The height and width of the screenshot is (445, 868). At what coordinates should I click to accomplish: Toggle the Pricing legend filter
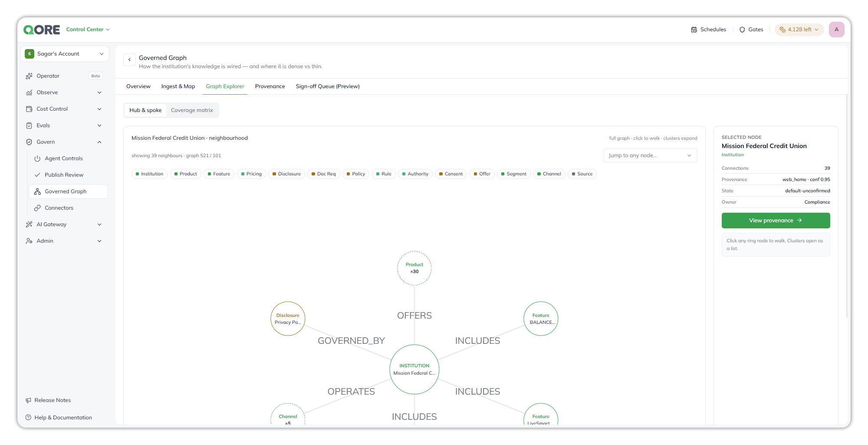251,174
